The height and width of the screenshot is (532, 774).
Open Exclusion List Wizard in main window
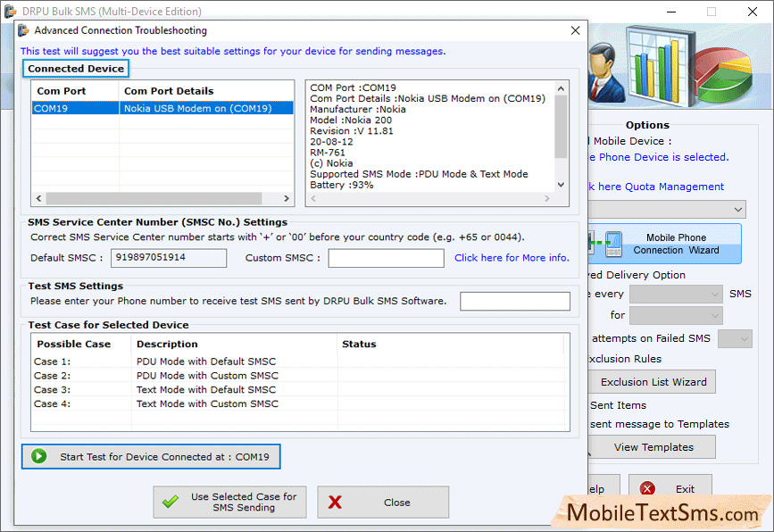click(653, 382)
